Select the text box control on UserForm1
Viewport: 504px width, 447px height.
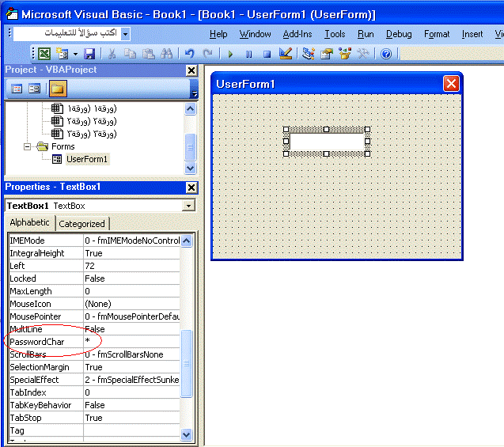[327, 142]
